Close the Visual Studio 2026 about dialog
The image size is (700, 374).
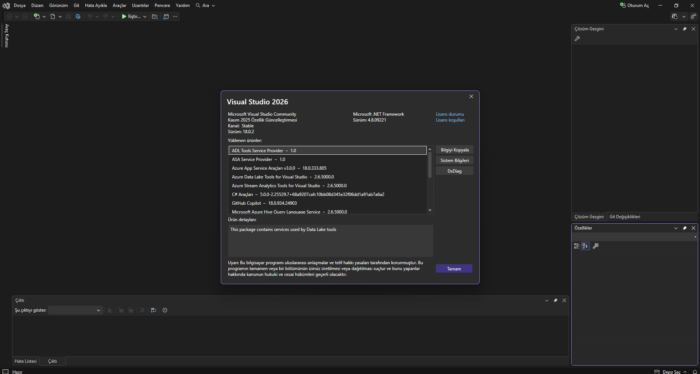pyautogui.click(x=471, y=96)
